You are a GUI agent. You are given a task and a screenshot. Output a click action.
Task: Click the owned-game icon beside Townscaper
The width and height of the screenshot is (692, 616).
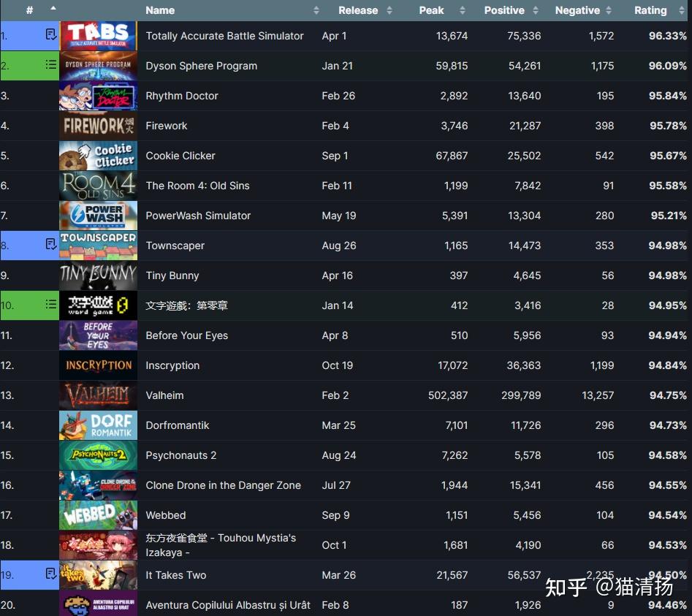click(x=51, y=245)
